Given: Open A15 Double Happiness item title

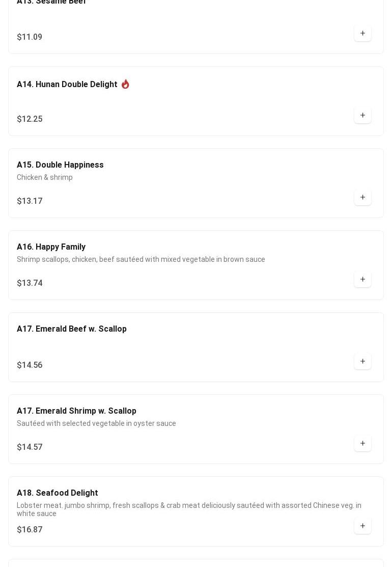Looking at the screenshot, I should tap(60, 165).
